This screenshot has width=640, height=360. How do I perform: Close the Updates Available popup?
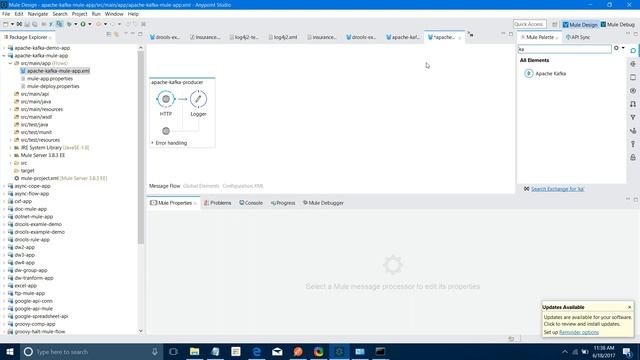pos(629,307)
